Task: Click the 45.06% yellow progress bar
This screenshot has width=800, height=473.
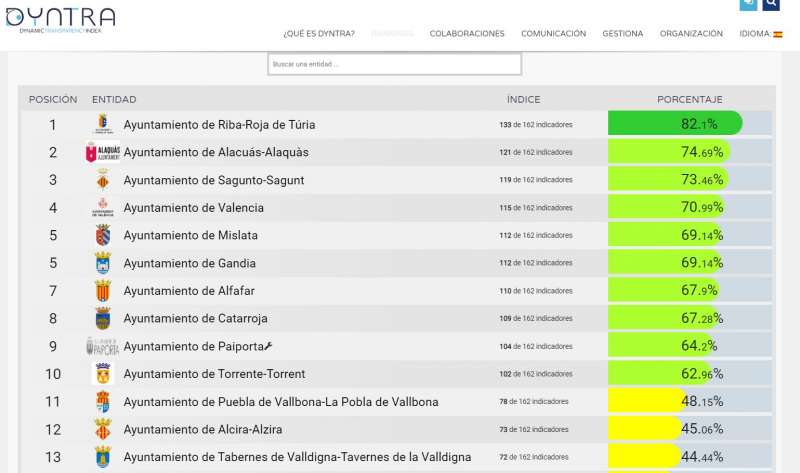Action: coord(645,429)
